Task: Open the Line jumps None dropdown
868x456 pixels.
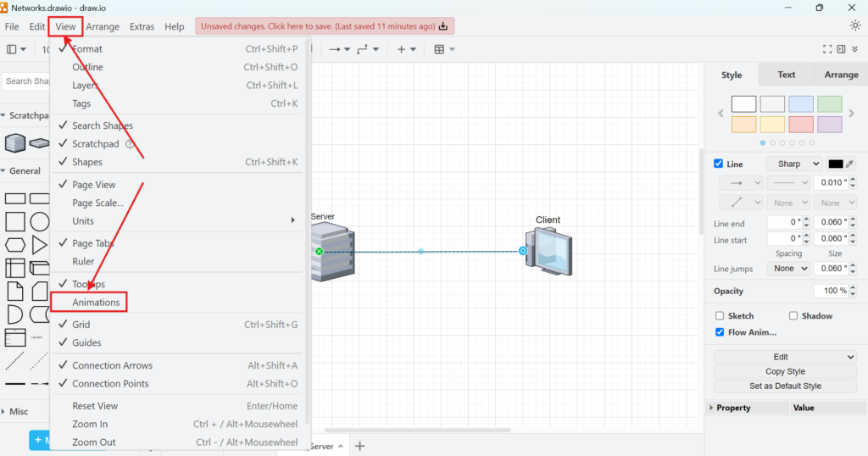Action: [788, 269]
